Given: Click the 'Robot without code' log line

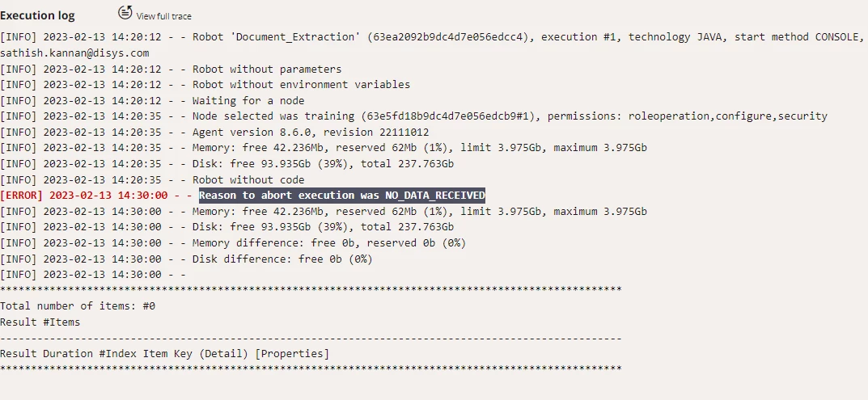Looking at the screenshot, I should 152,180.
